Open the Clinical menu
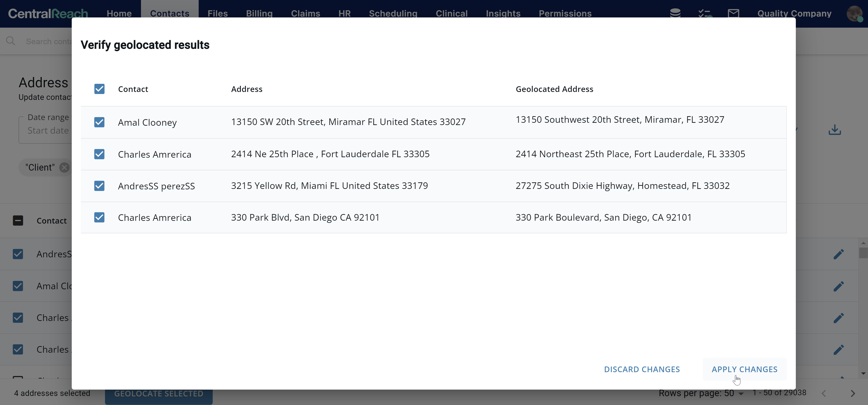The image size is (868, 405). tap(451, 14)
